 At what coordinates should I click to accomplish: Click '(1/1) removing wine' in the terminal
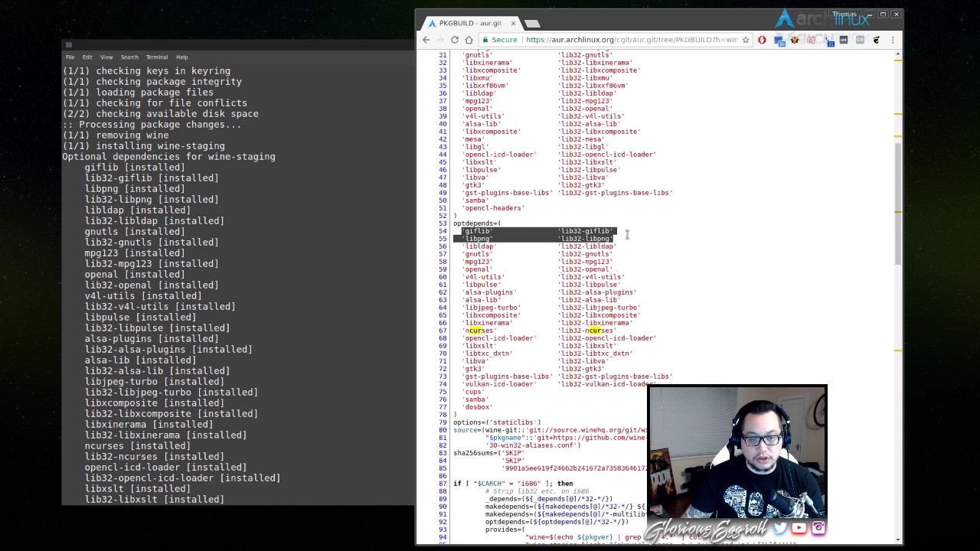(x=116, y=135)
